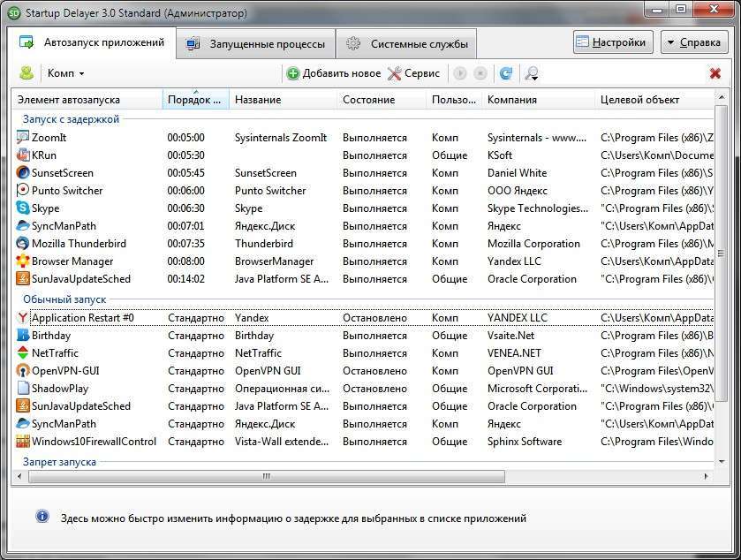Image resolution: width=741 pixels, height=560 pixels.
Task: Click Запрет запуска group header
Action: tap(59, 462)
